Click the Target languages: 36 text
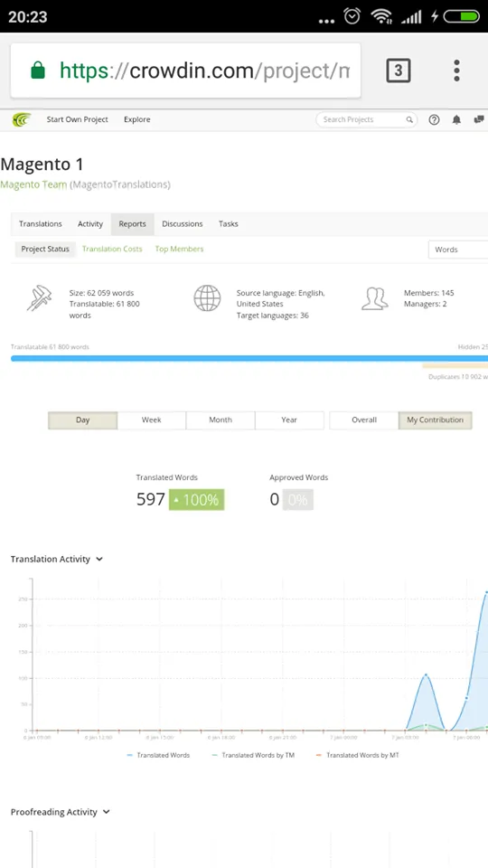 [x=273, y=316]
